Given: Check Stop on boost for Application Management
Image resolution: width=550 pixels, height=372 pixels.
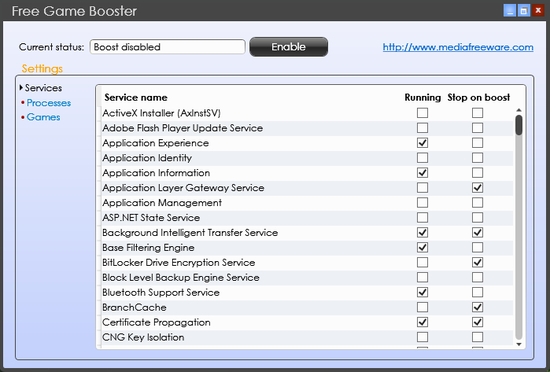Looking at the screenshot, I should (x=477, y=203).
